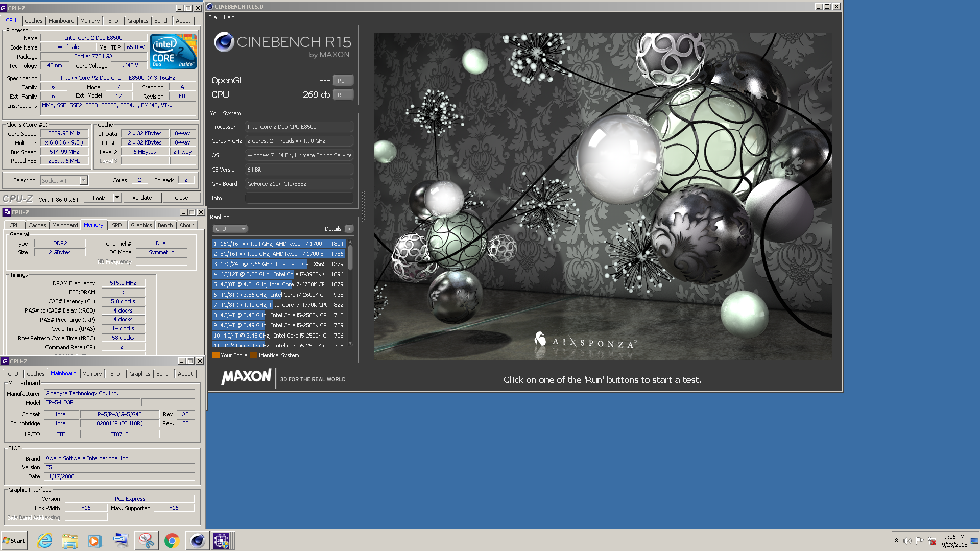Image resolution: width=980 pixels, height=551 pixels.
Task: Click the Intel Core 2 Duo logo
Action: coord(173,51)
